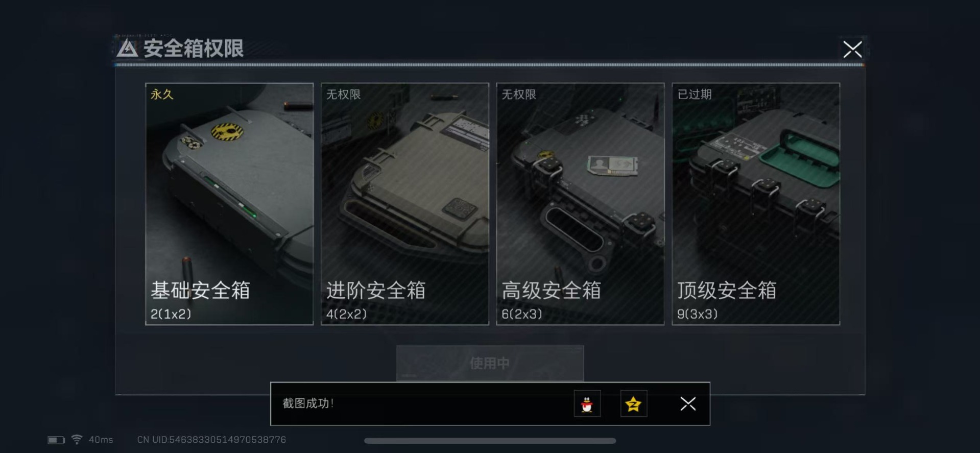Tap the Wi-Fi signal status icon

[x=77, y=439]
